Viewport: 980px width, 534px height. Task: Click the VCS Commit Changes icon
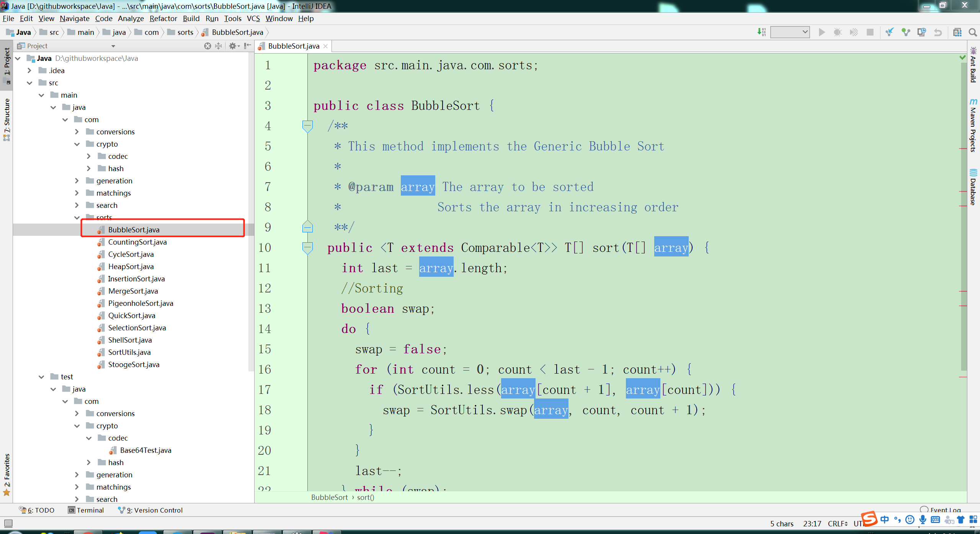(x=905, y=32)
